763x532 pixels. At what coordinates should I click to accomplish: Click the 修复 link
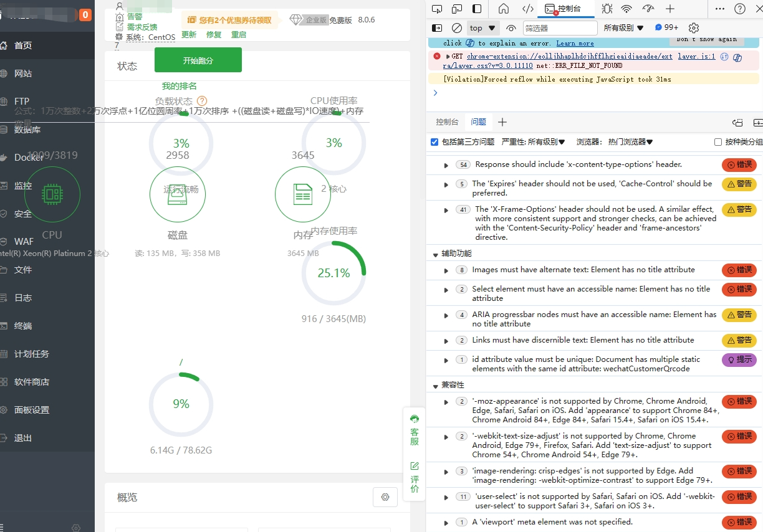tap(214, 35)
